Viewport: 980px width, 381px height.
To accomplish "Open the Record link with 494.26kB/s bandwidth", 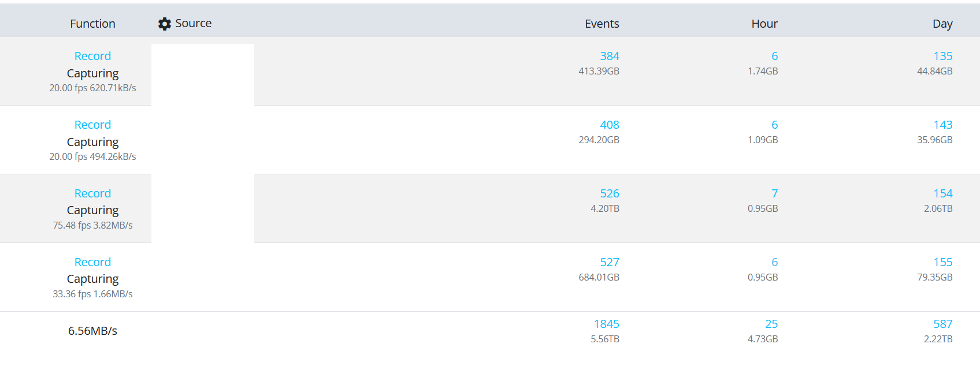I will tap(92, 125).
